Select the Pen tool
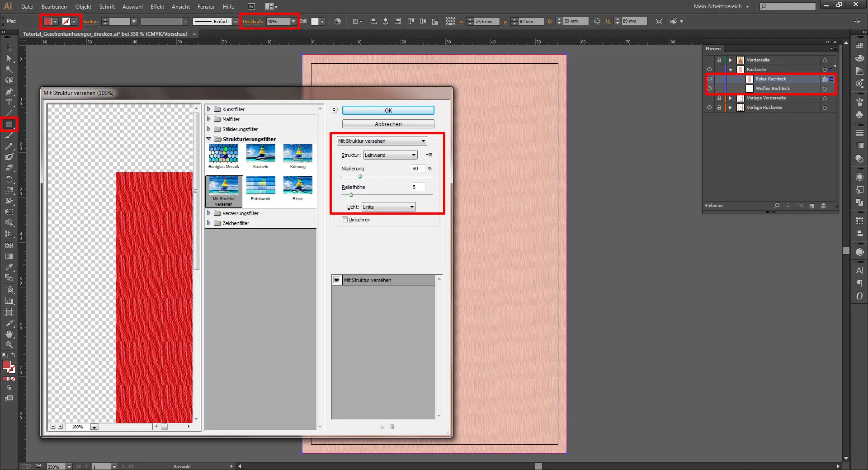Screen dimensions: 868x470 pyautogui.click(x=9, y=91)
